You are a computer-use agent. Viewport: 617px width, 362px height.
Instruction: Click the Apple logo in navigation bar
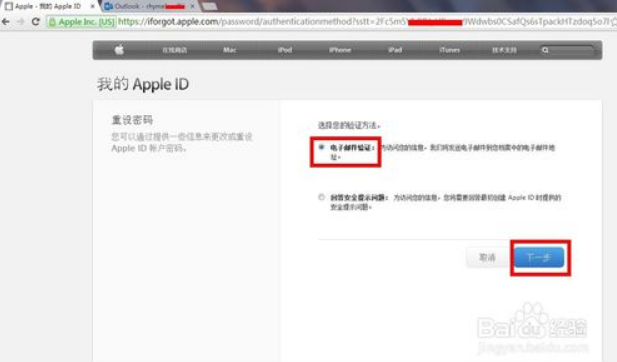coord(119,50)
